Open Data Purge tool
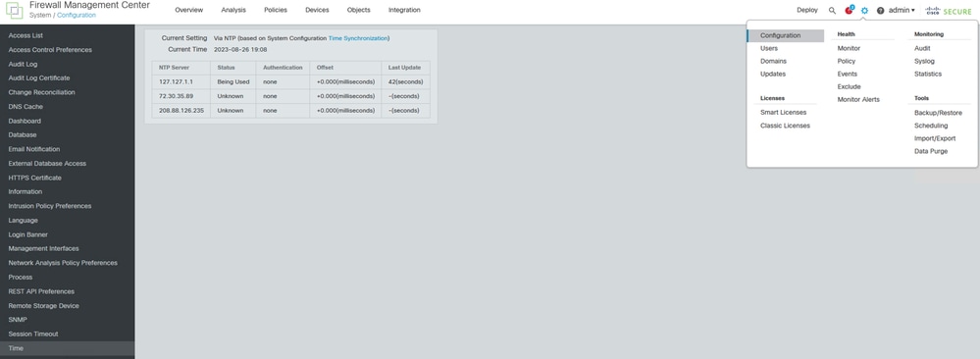Image resolution: width=980 pixels, height=359 pixels. click(x=931, y=151)
